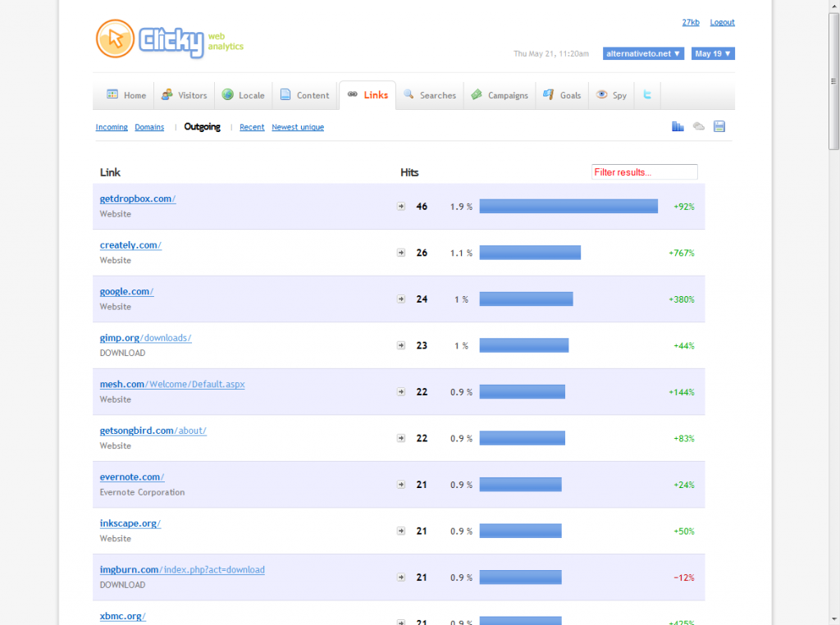Click the Link column header

pyautogui.click(x=110, y=172)
